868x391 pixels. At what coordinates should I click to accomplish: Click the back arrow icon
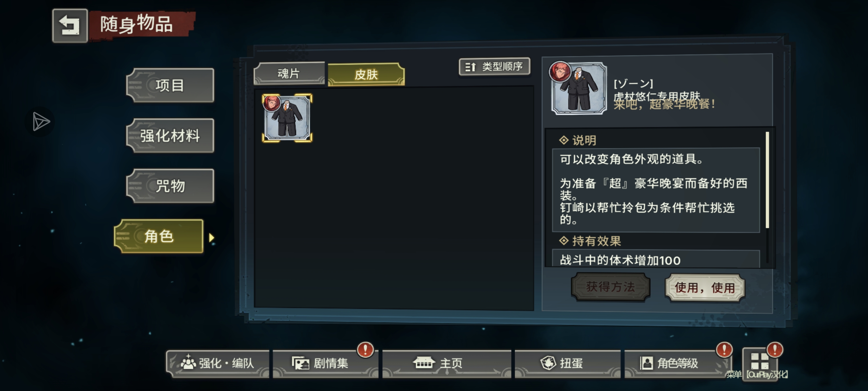70,26
